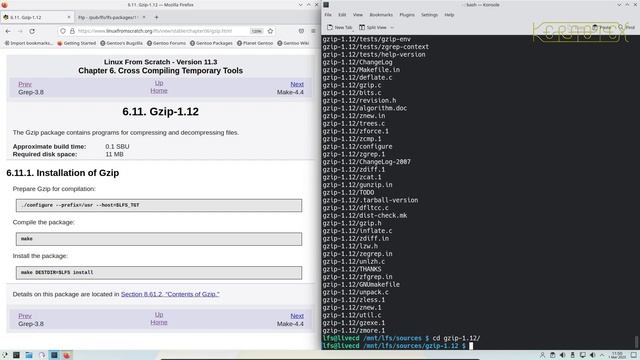Screen dimensions: 640x360
Task: Follow the top Next link to Make-4.4
Action: 297,84
